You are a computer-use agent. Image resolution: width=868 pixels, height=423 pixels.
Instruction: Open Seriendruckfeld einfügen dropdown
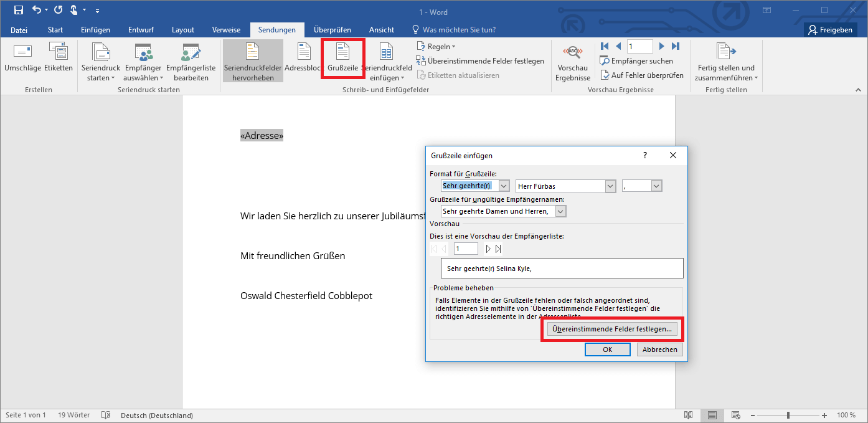click(387, 62)
